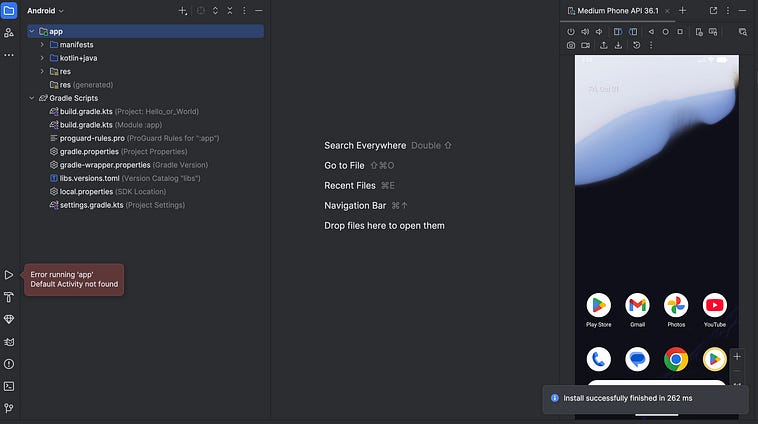This screenshot has width=758, height=424.
Task: Take an emulator screenshot
Action: click(x=571, y=45)
